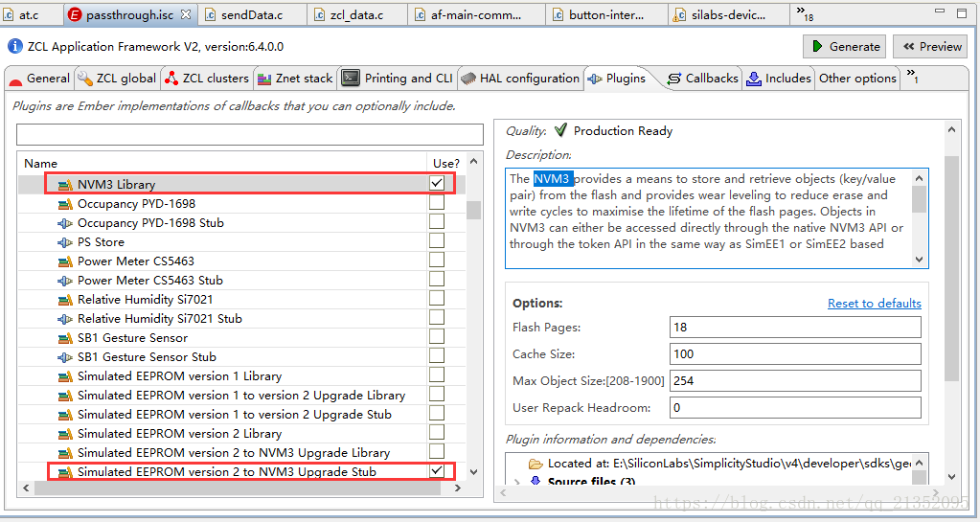Click the SB1 Gesture Sensor library icon
The width and height of the screenshot is (980, 522).
tap(65, 338)
